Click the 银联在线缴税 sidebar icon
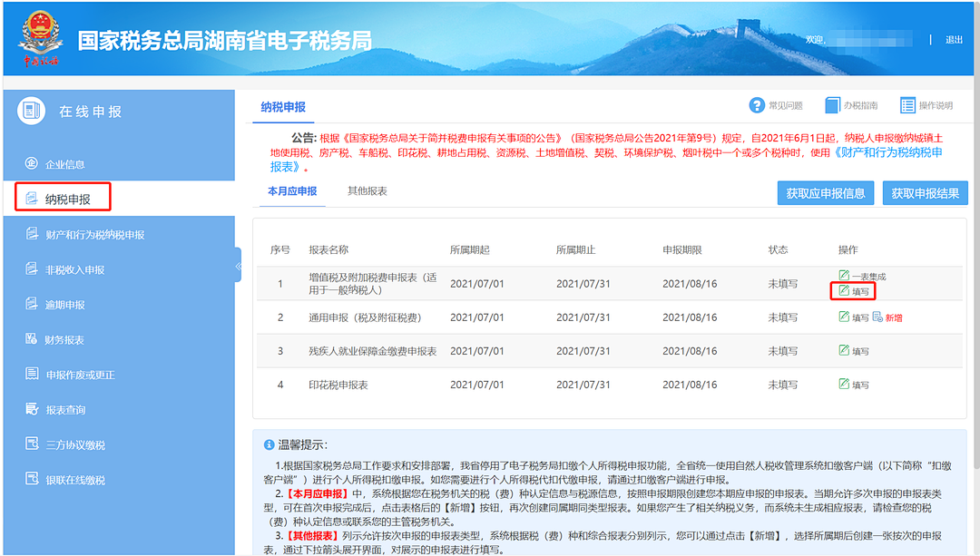The image size is (980, 556). (31, 479)
